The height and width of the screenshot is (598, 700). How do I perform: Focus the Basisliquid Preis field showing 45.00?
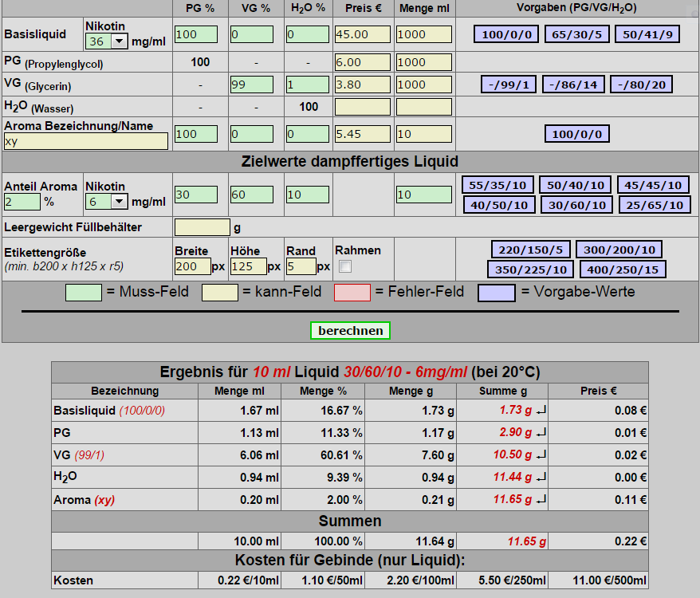pos(362,34)
